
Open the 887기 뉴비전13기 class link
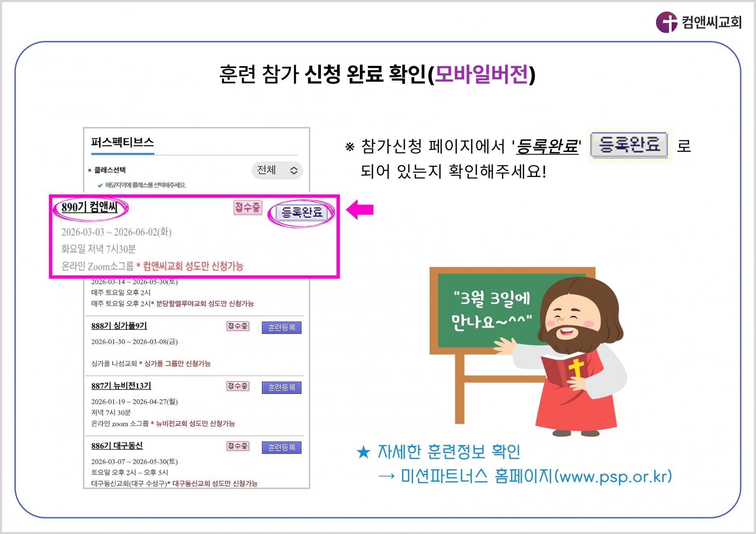121,386
